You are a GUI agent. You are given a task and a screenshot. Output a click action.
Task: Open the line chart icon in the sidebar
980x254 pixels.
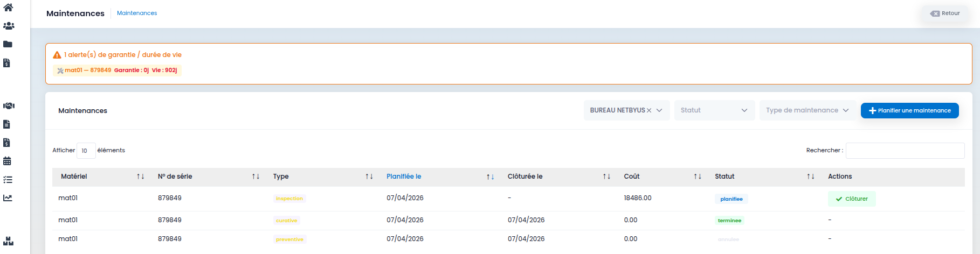8,198
